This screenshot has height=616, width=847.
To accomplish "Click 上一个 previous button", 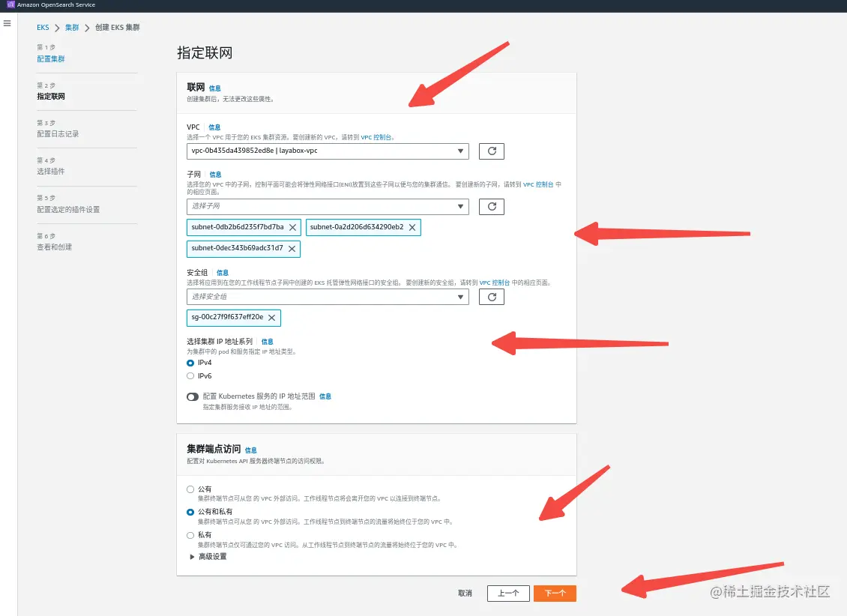I will (x=508, y=594).
